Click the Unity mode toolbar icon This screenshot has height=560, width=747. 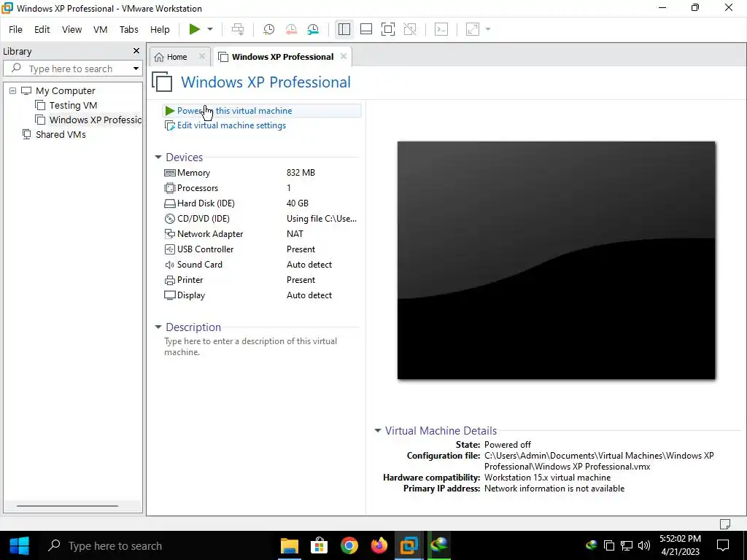tap(410, 29)
